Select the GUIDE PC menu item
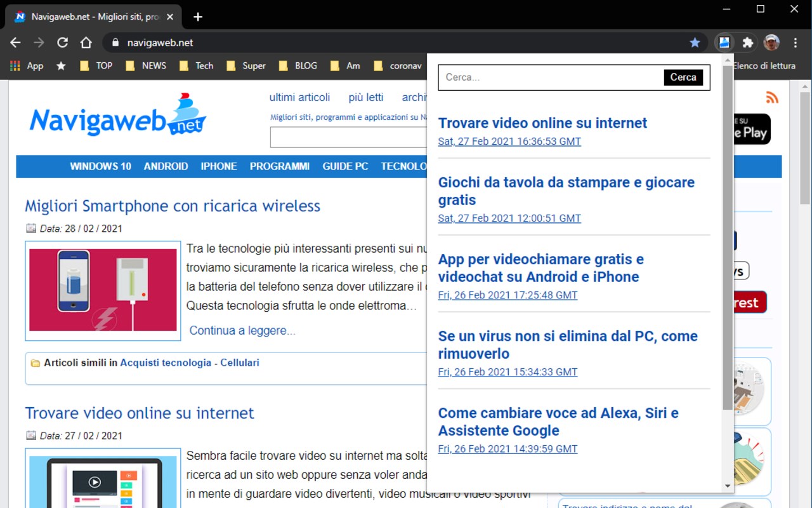The height and width of the screenshot is (508, 812). [x=345, y=166]
